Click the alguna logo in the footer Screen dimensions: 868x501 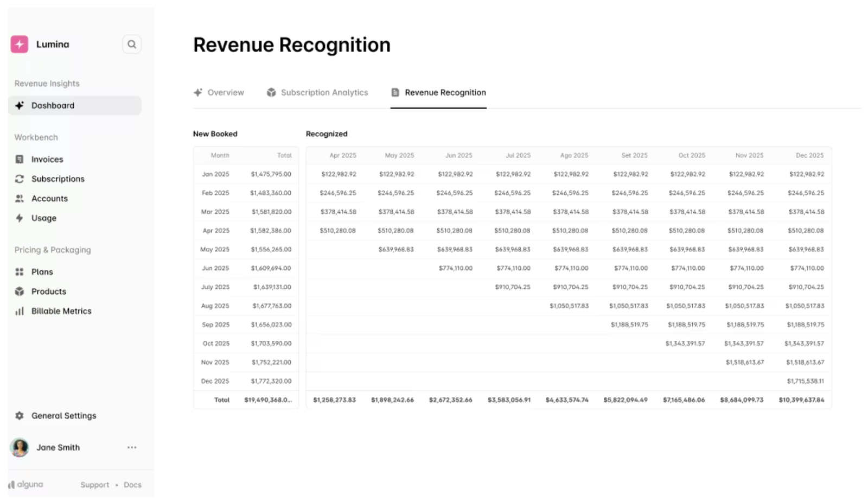[24, 484]
